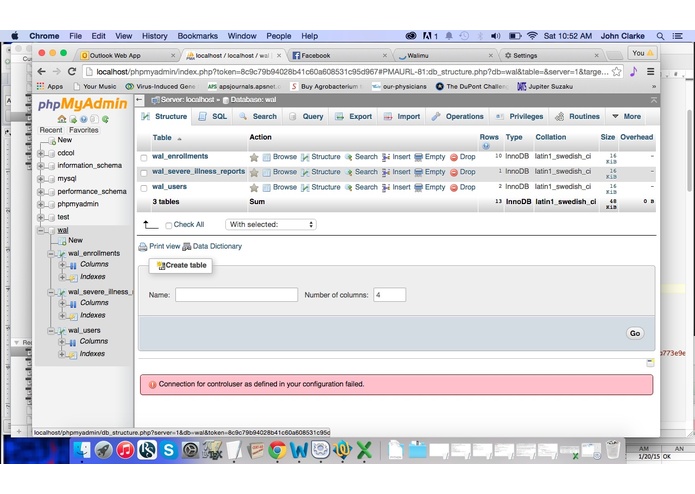The height and width of the screenshot is (494, 695).
Task: Click the log out icon next to home
Action: coord(73,119)
